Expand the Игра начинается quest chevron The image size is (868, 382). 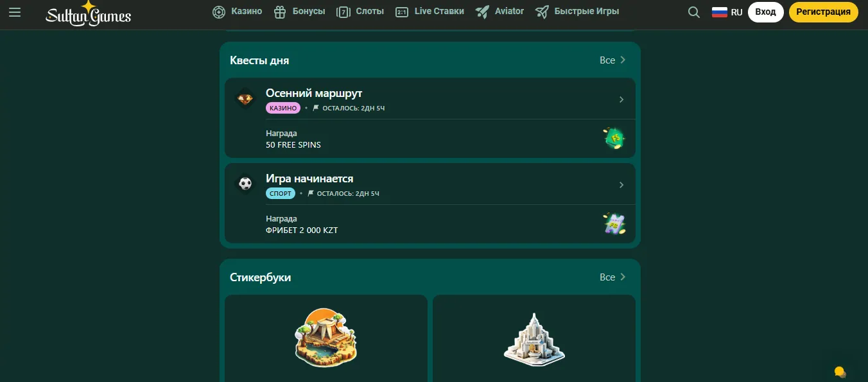click(621, 185)
